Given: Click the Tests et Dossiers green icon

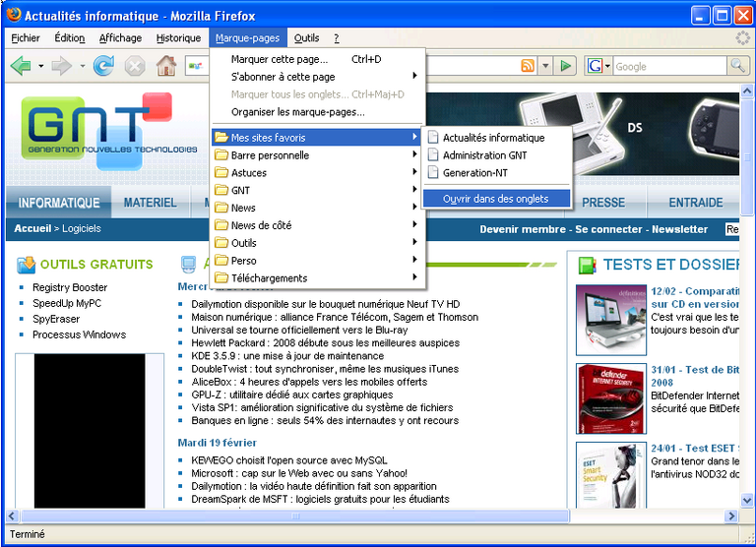Looking at the screenshot, I should [x=587, y=265].
